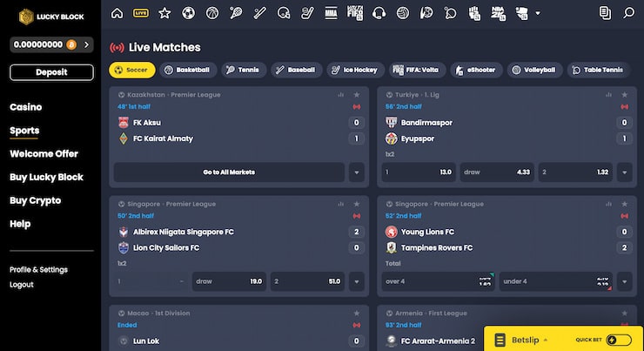Viewport: 644px width, 351px height.
Task: Select the Volleyball sport tab
Action: 534,70
